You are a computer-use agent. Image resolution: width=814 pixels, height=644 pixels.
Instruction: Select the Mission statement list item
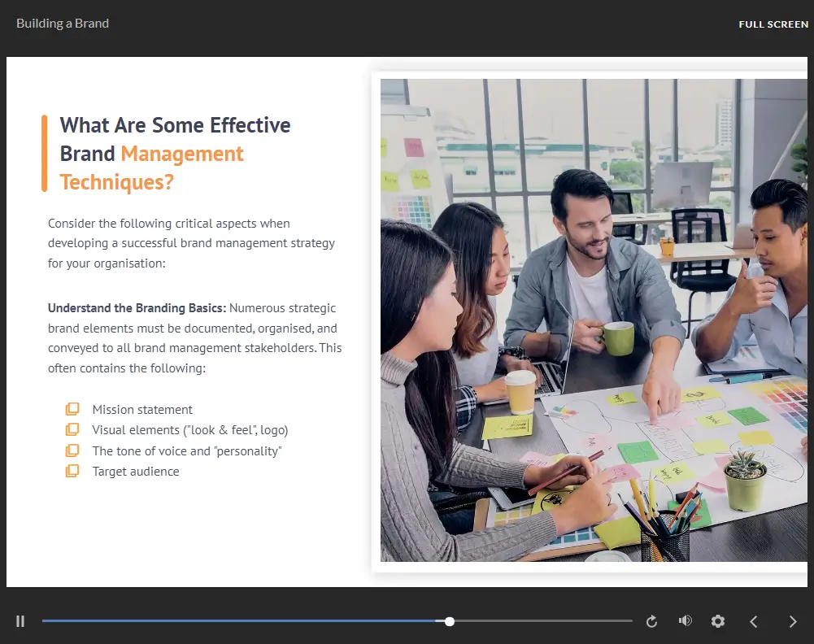(142, 410)
